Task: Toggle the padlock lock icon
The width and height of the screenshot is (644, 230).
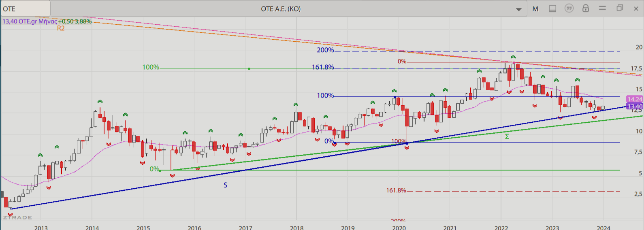Action: pos(586,8)
